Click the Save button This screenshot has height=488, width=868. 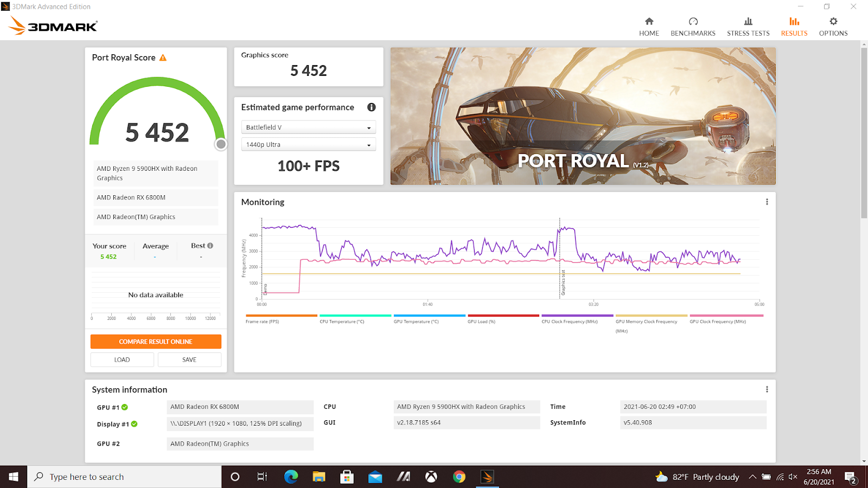189,359
